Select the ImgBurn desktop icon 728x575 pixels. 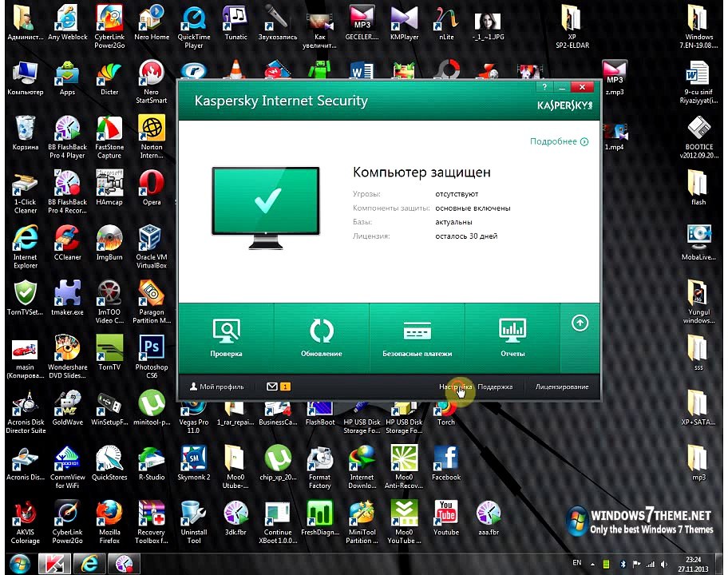tap(109, 243)
